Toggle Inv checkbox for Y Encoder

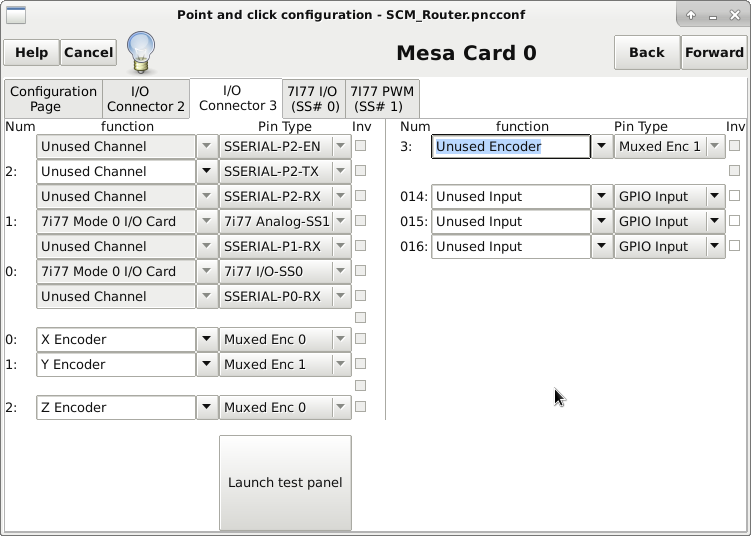pos(361,364)
